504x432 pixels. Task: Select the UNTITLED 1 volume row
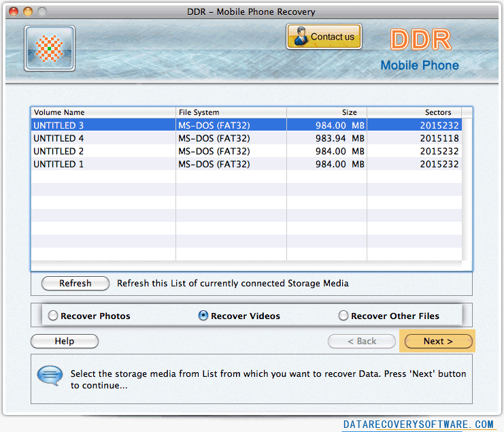tap(102, 164)
